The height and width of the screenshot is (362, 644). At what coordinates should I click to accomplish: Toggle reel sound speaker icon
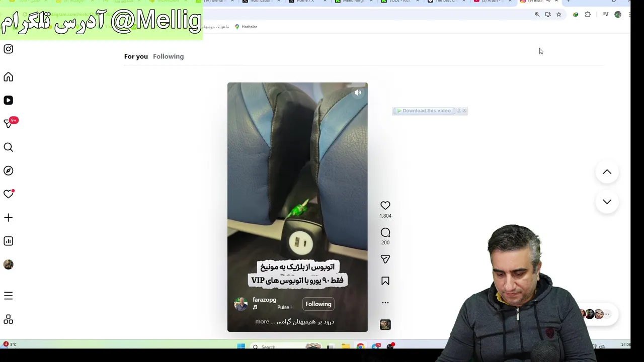358,93
